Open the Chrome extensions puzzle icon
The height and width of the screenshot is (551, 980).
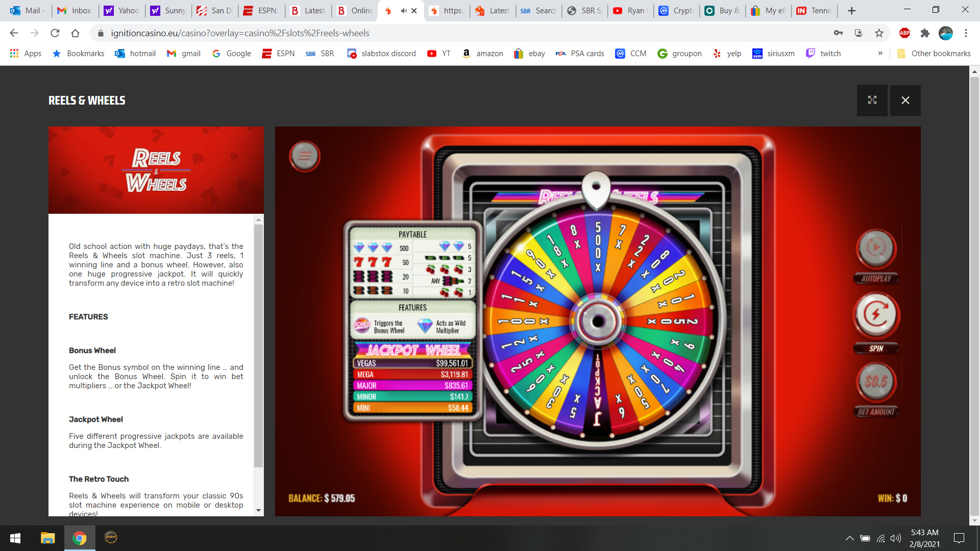tap(925, 33)
